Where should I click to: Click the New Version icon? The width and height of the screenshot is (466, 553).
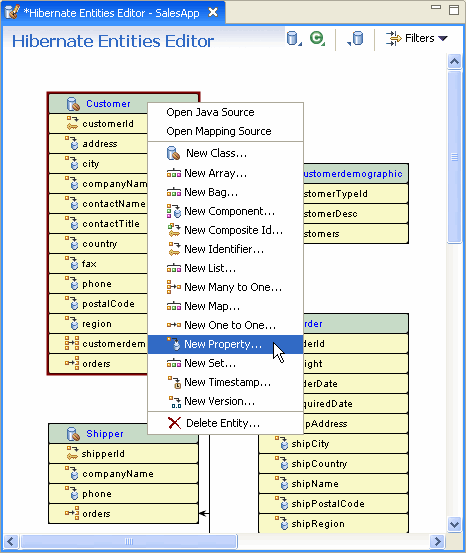pos(174,401)
